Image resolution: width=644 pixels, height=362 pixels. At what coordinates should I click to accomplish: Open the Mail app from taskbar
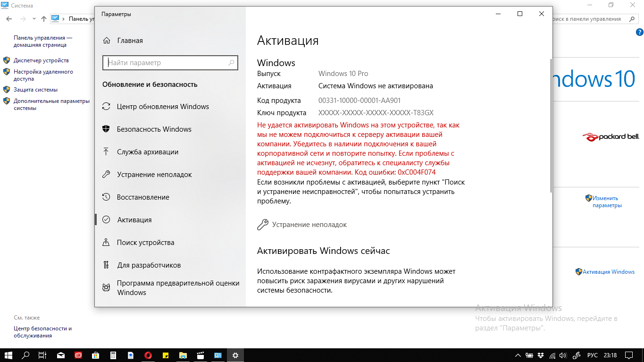pos(61,355)
